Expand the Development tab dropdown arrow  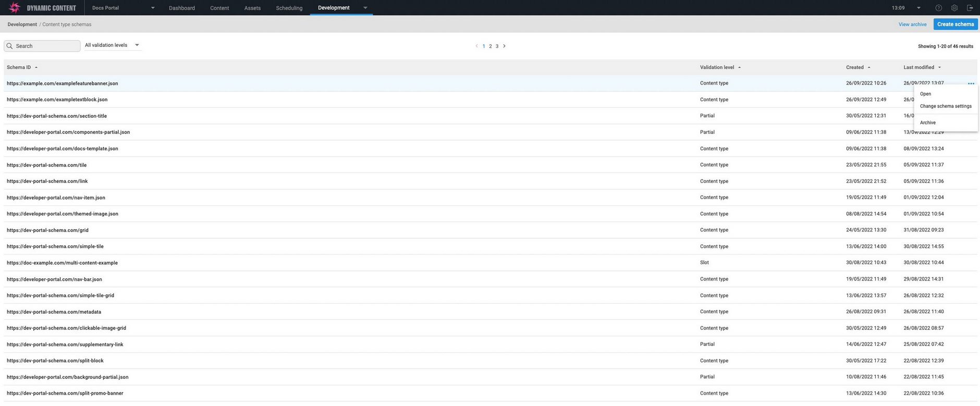[x=365, y=8]
